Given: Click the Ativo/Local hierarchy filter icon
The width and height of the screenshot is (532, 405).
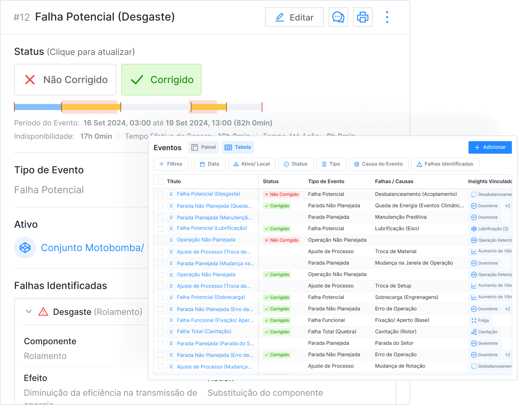Looking at the screenshot, I should 236,164.
